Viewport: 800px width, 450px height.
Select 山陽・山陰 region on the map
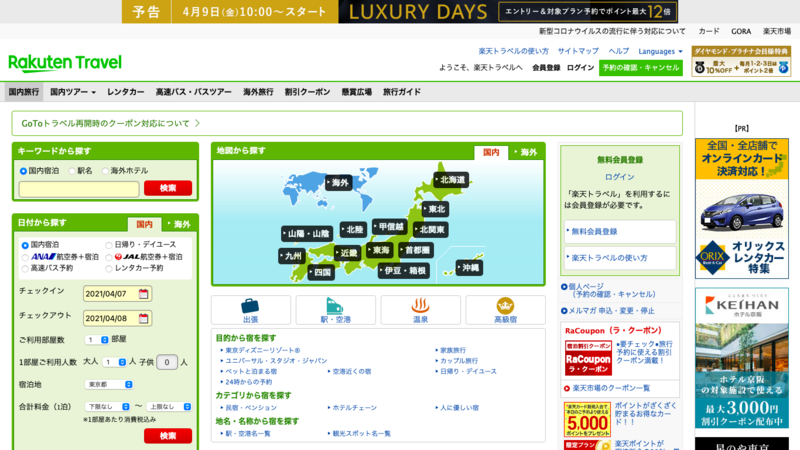pos(307,234)
